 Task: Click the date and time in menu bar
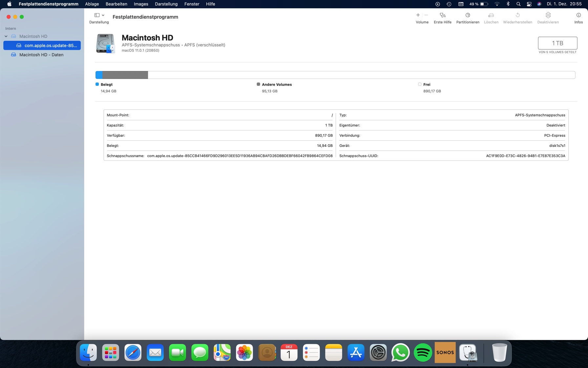tap(564, 4)
